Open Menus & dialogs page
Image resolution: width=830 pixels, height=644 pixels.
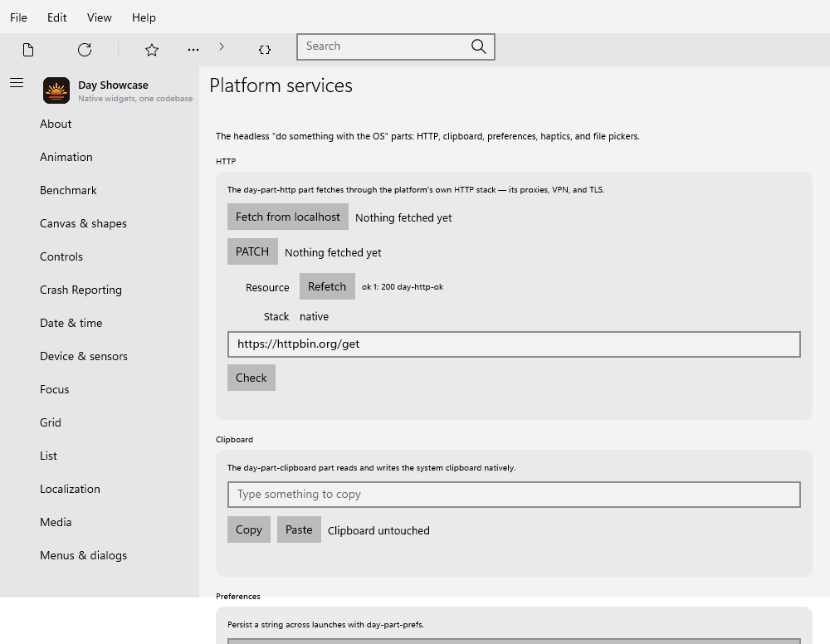83,556
